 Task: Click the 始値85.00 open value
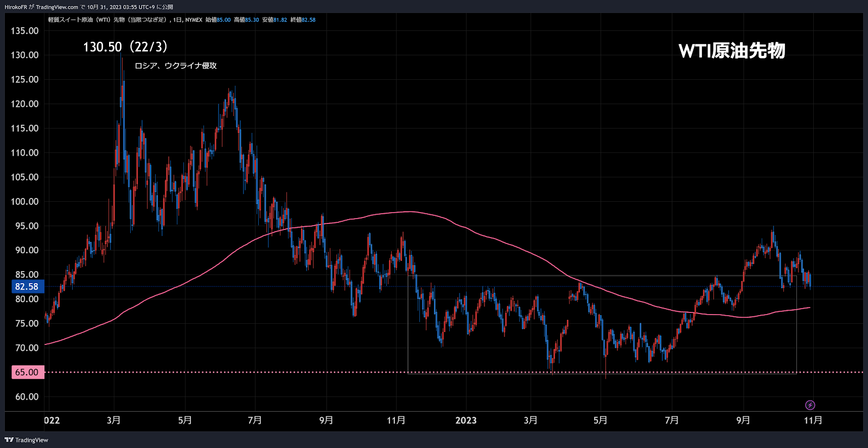tap(218, 20)
